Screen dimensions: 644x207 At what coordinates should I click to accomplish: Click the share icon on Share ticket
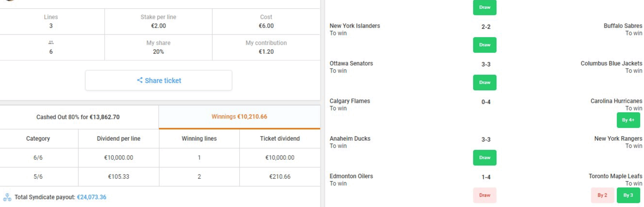[140, 80]
